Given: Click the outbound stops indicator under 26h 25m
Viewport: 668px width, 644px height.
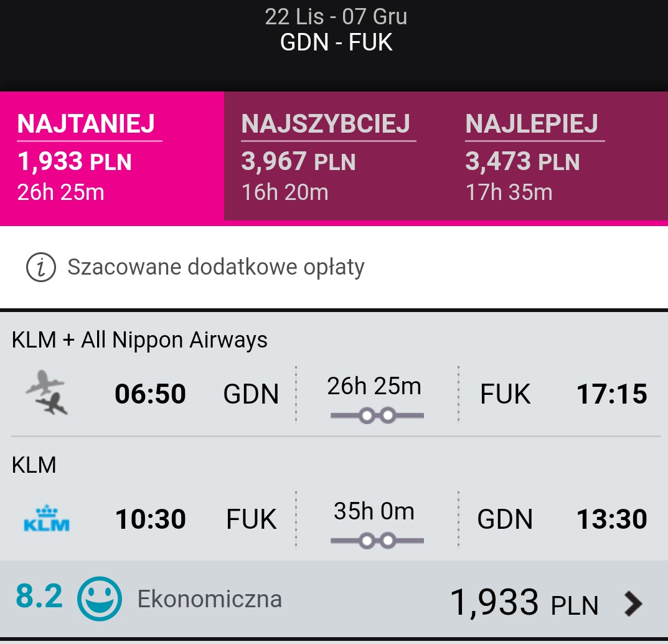Looking at the screenshot, I should [377, 415].
